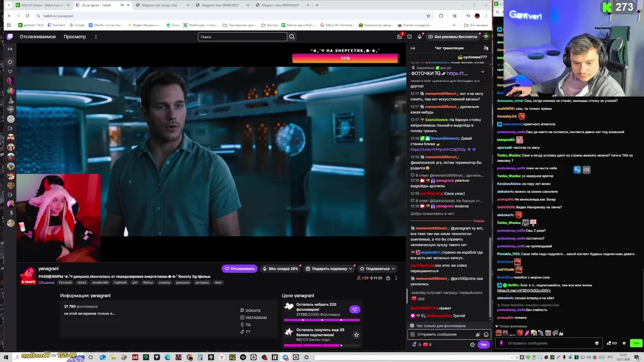Click the yanagrani channel avatar
This screenshot has width=644, height=362.
click(x=28, y=275)
